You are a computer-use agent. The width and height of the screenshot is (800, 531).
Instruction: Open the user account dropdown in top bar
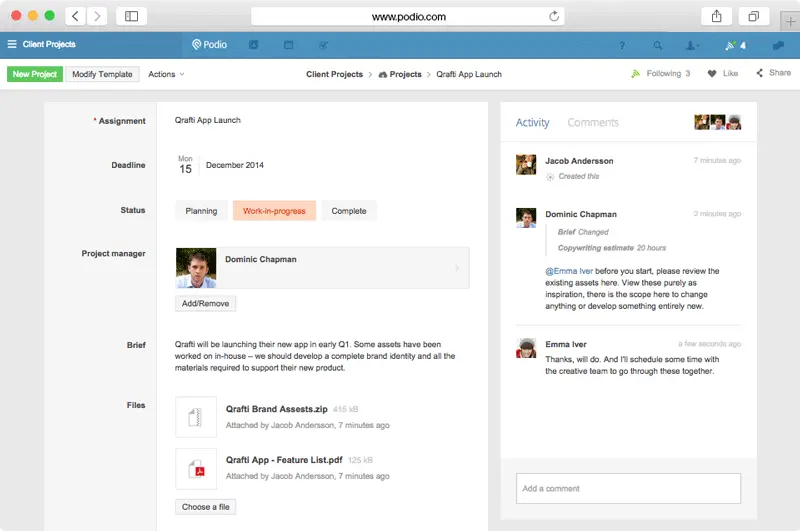tap(691, 45)
